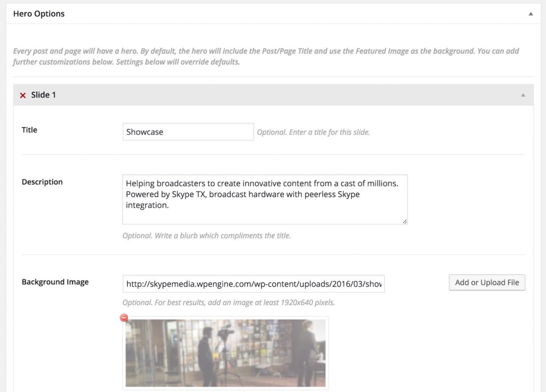Screen dimensions: 546x392
Task: Remove the background image thumbnail
Action: click(124, 317)
